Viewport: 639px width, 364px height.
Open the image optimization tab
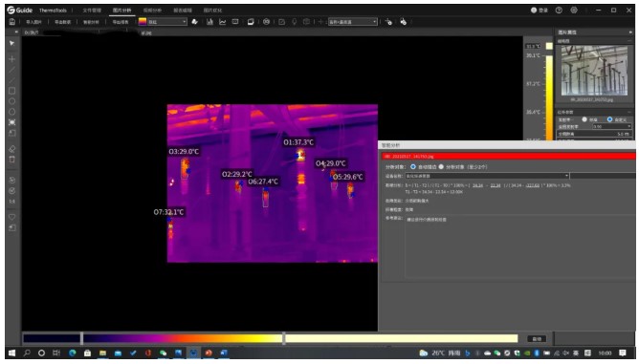212,11
